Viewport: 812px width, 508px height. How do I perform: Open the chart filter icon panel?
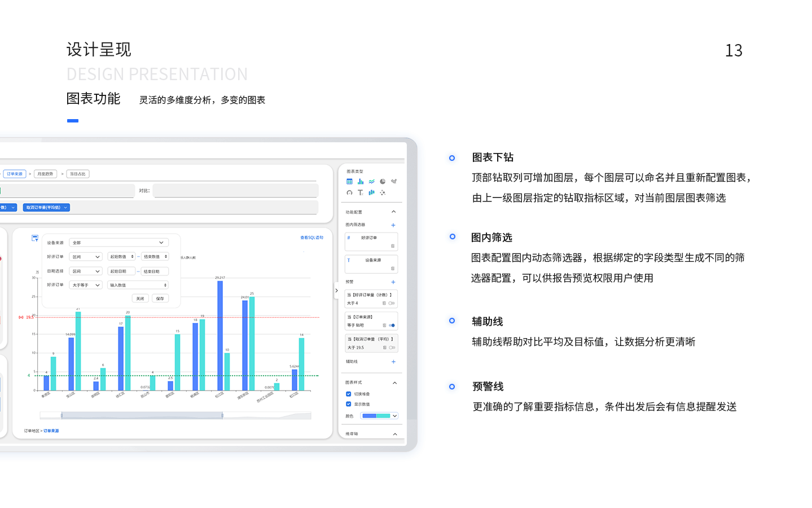35,238
